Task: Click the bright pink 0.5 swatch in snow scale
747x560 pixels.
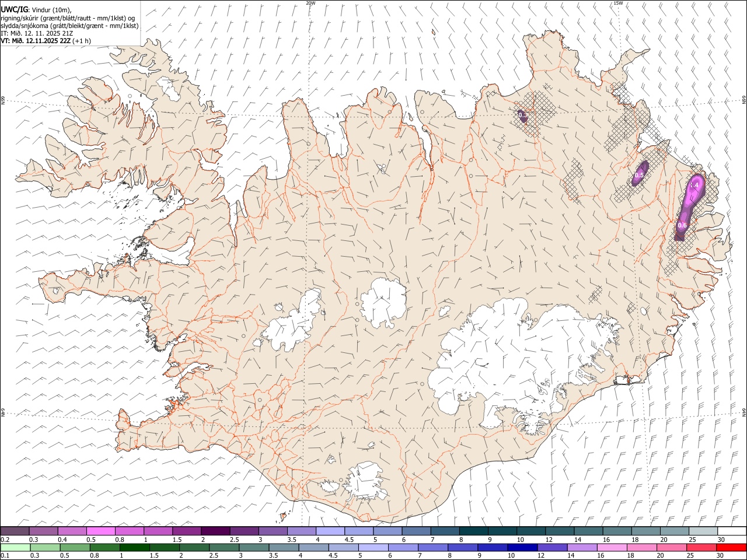Action: [100, 531]
